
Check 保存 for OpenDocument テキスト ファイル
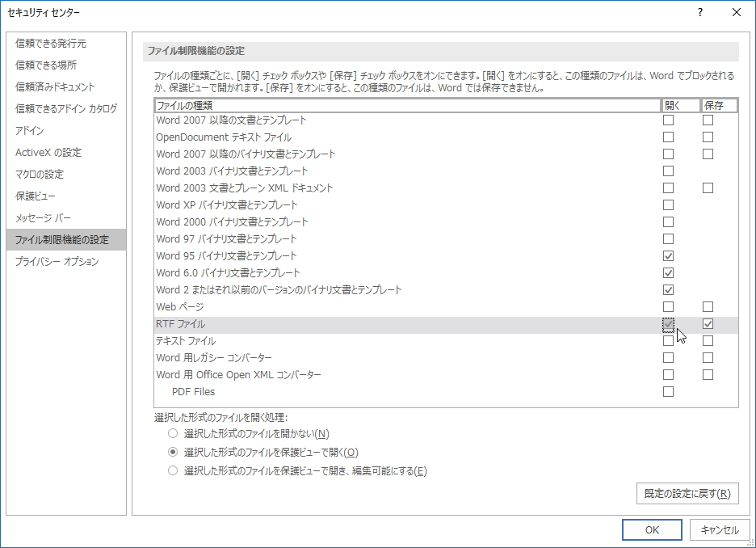click(708, 137)
